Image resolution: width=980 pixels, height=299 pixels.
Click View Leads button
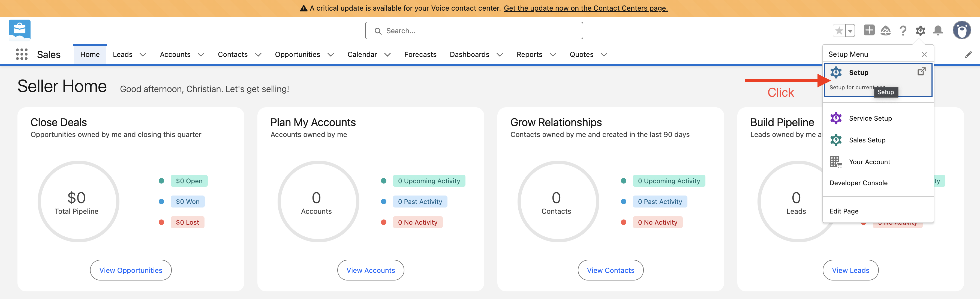[x=851, y=270]
